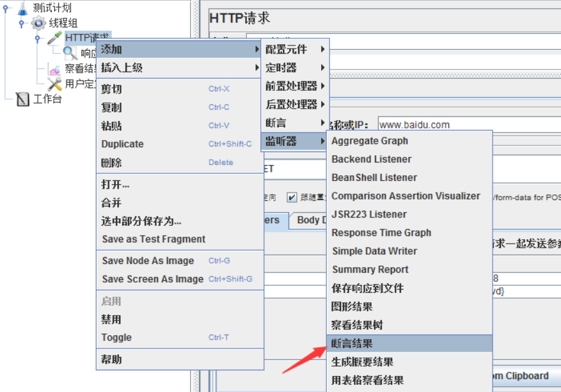The image size is (561, 392).
Task: Collapse the 线程组 tree node toggle
Action: pos(22,23)
